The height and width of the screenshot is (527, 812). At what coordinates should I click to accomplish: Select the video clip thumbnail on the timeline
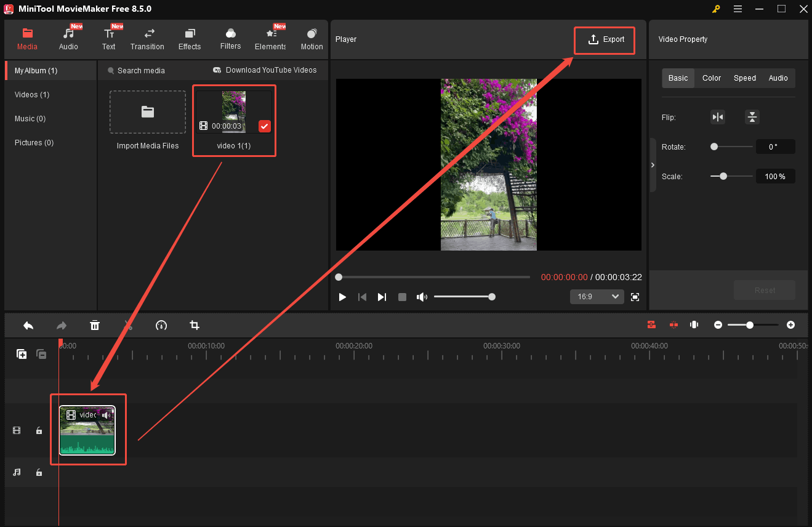coord(88,430)
